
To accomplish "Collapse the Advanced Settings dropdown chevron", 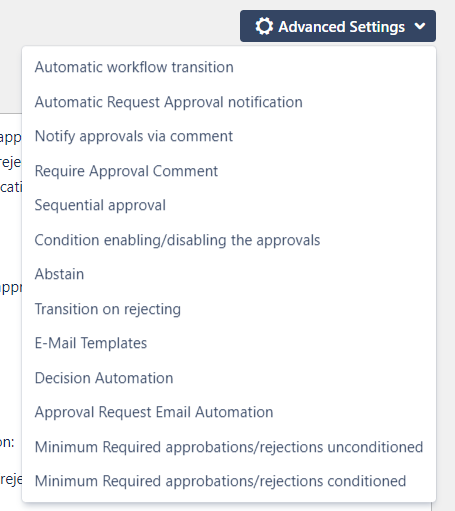I will tap(420, 26).
